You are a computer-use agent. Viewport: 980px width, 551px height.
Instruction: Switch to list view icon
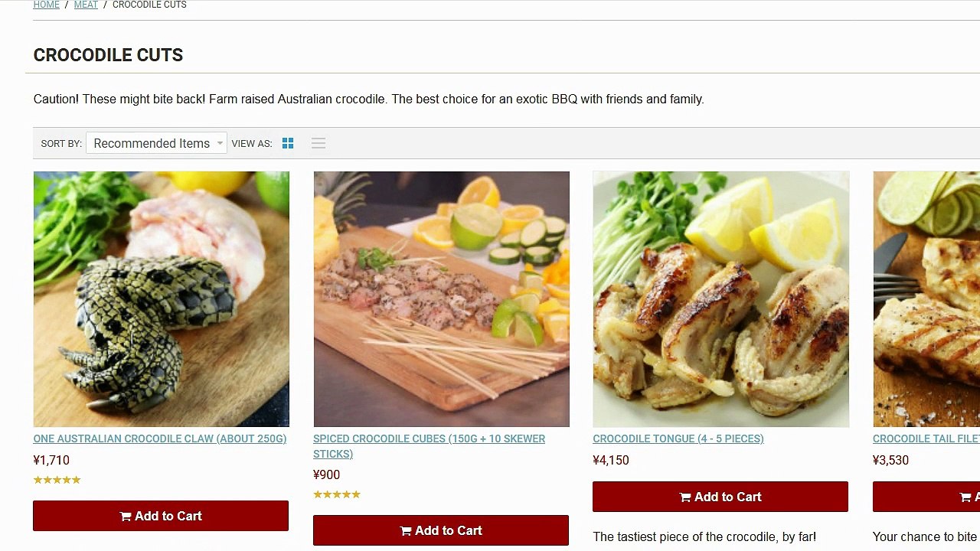coord(318,143)
